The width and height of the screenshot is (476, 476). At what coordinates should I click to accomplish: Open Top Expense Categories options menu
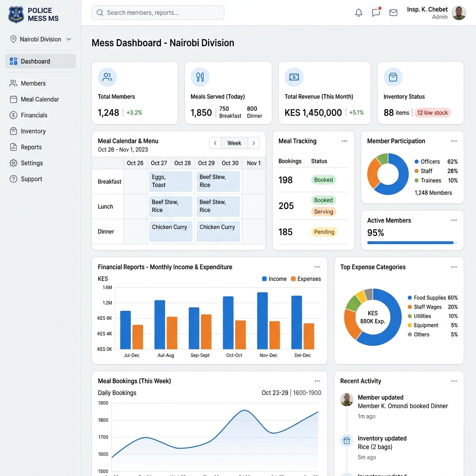click(454, 267)
